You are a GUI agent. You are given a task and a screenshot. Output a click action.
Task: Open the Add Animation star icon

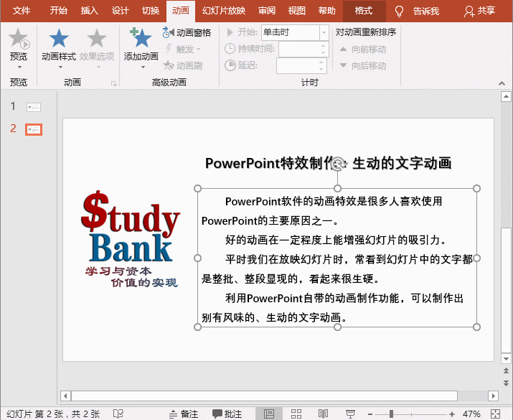point(141,37)
